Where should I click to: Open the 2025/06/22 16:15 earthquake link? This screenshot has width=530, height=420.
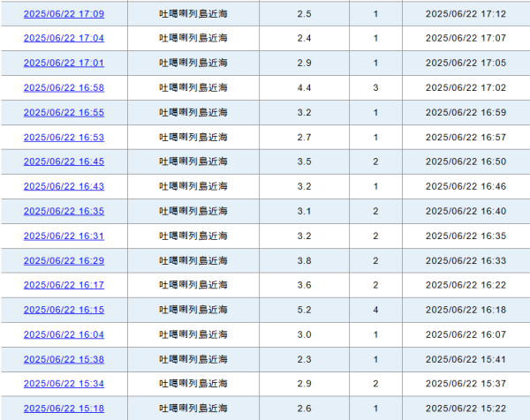coord(64,310)
